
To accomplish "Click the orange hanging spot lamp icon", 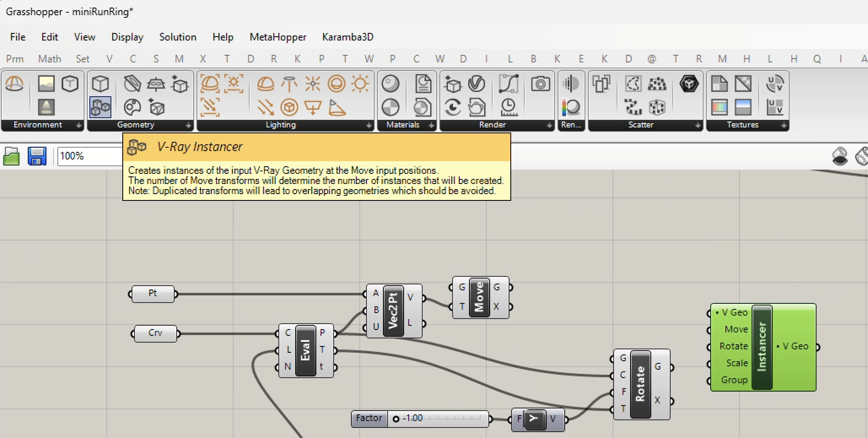I will point(289,84).
